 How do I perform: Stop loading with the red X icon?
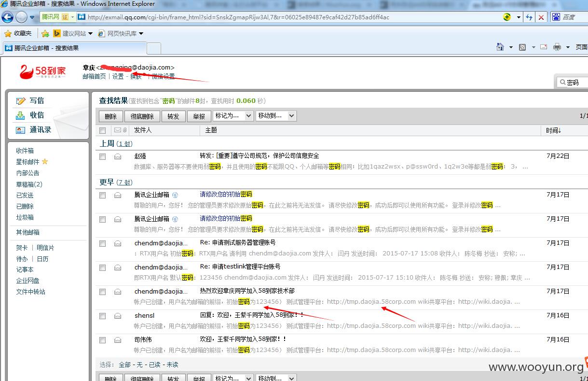point(541,17)
